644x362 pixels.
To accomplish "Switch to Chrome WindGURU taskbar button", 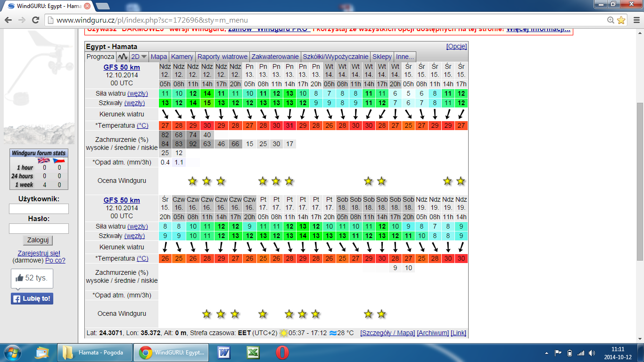I will (171, 353).
